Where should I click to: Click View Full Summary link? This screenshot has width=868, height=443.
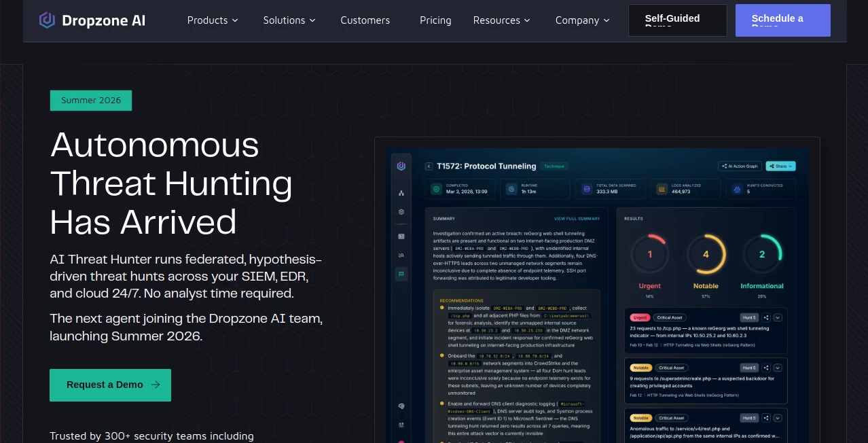tap(577, 219)
